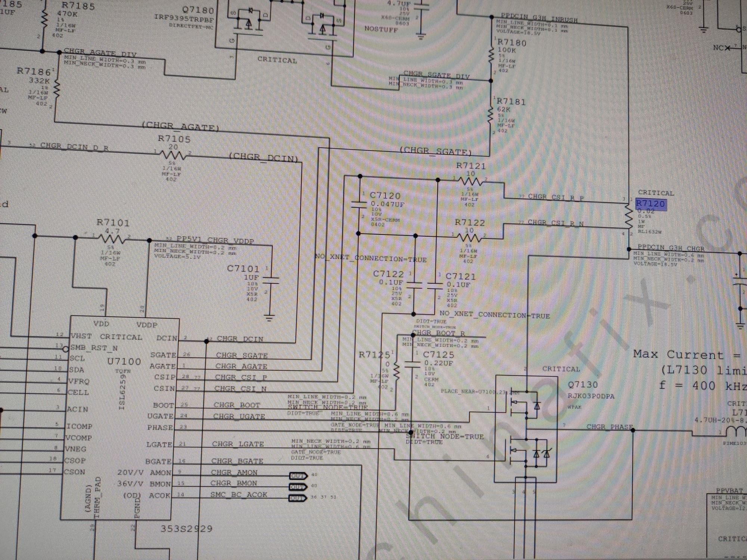Click the 353S2929 part number text
Screen dimensions: 747x560
(x=187, y=529)
